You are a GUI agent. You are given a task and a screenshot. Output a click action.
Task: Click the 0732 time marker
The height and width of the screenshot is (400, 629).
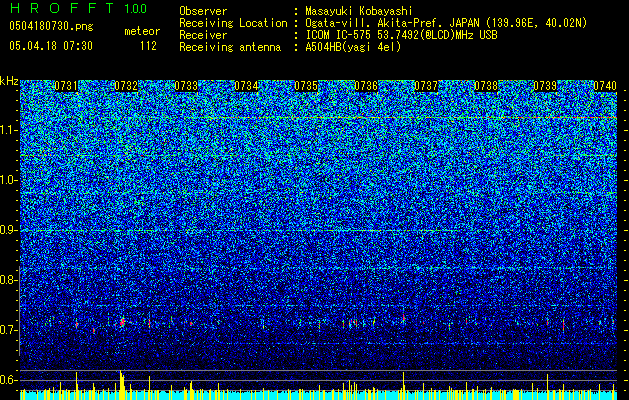pos(126,86)
